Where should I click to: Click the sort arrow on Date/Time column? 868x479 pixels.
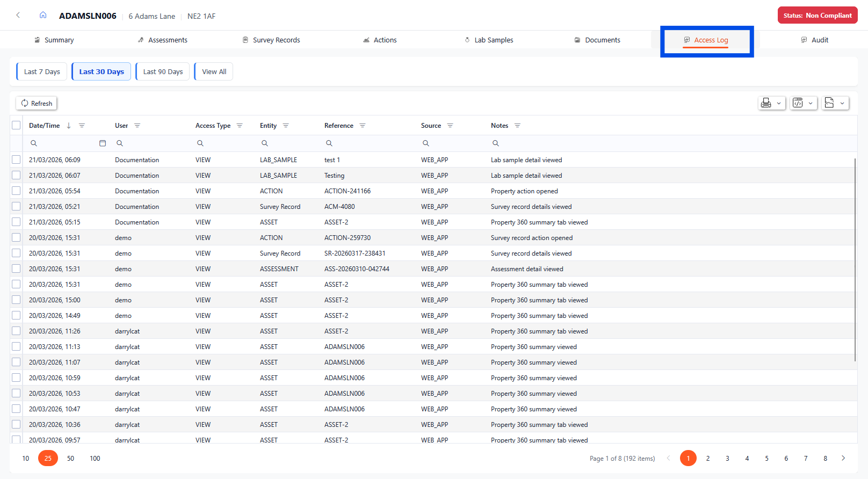pyautogui.click(x=69, y=126)
